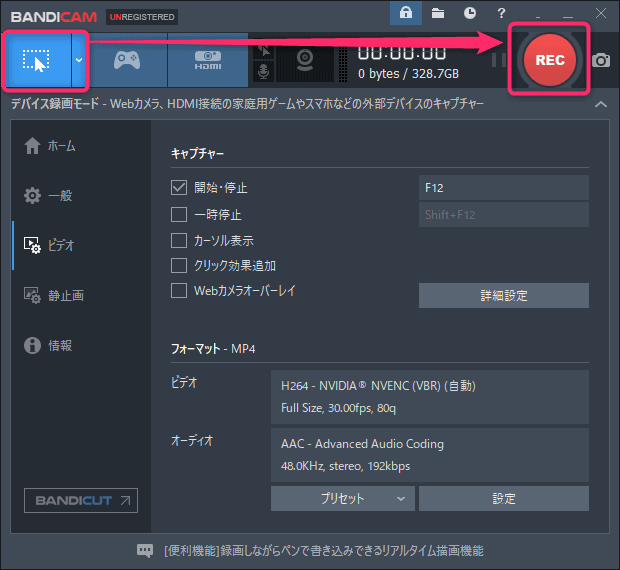Expand the recording mode dropdown arrow
This screenshot has height=570, width=620.
click(79, 60)
